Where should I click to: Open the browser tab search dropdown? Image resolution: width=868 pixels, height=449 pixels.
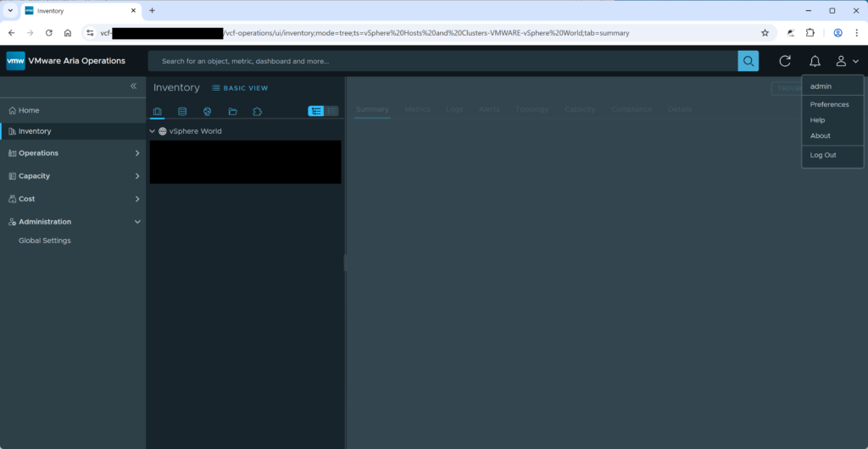(10, 10)
